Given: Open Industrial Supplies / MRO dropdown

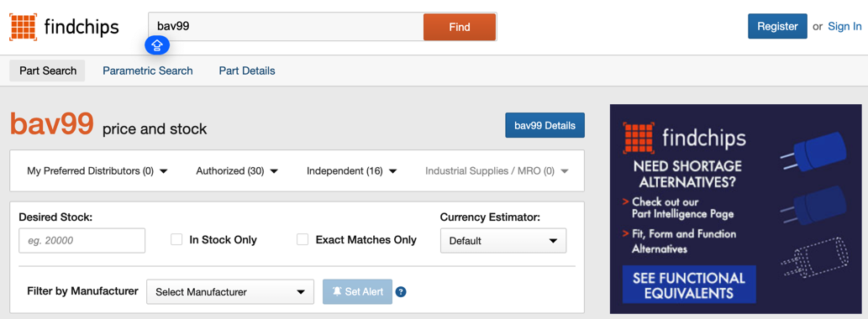Looking at the screenshot, I should pos(497,171).
